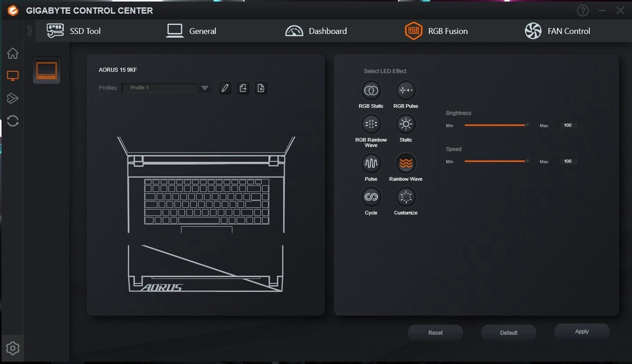Click the Brightness value field showing 100

point(567,125)
